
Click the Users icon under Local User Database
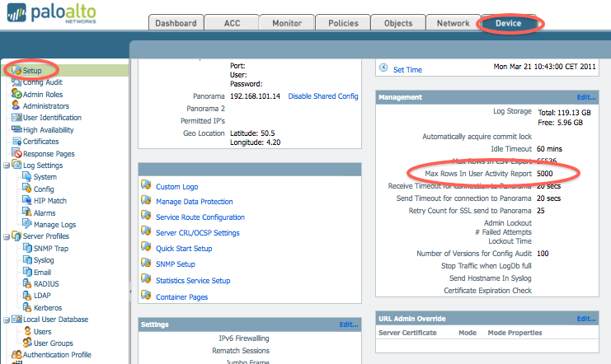coord(27,331)
